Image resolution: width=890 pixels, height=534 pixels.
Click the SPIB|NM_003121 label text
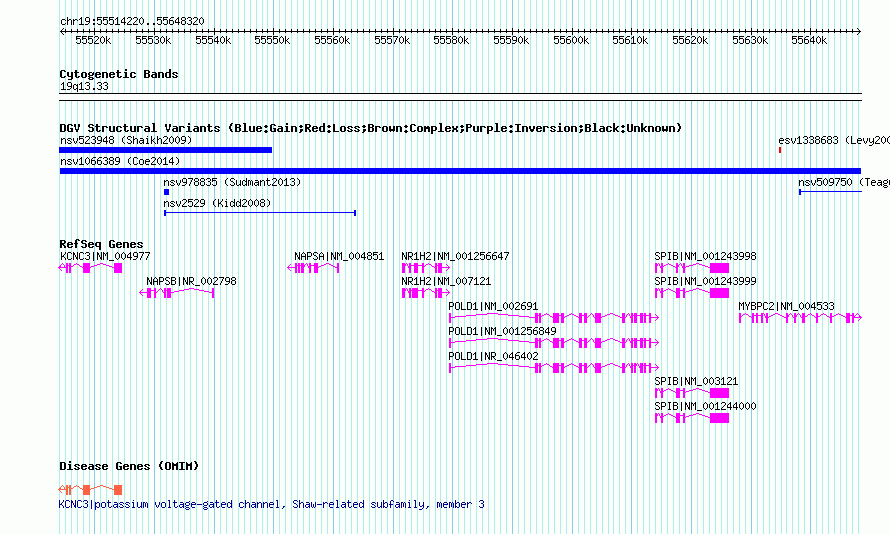(x=696, y=381)
